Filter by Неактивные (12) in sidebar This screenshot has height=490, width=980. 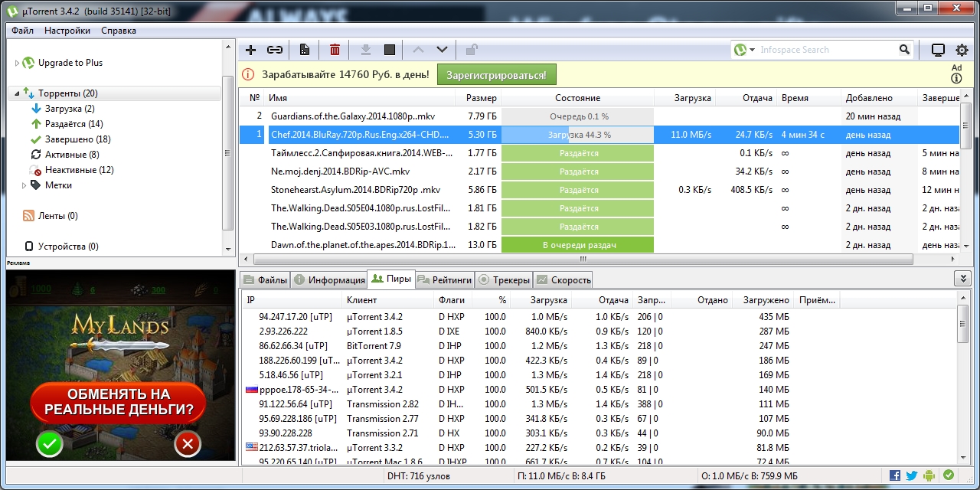pyautogui.click(x=80, y=170)
